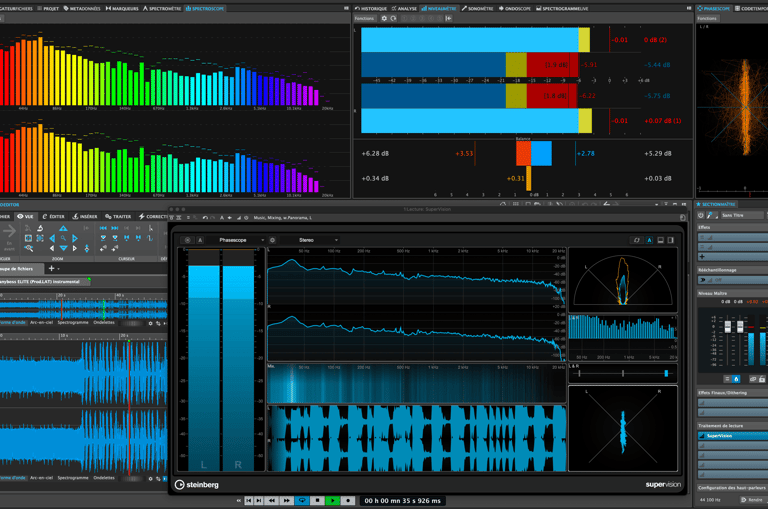The image size is (768, 509).
Task: Click the blue zoom left arrow
Action: (x=52, y=238)
